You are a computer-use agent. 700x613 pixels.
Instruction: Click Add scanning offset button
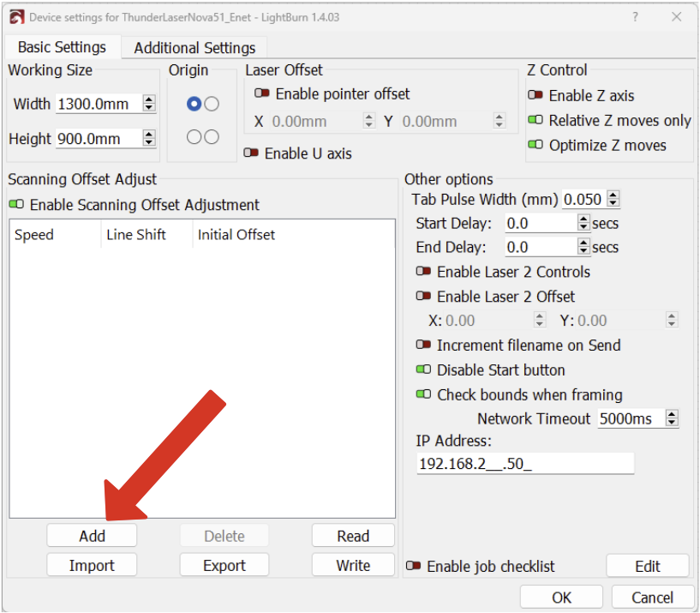coord(92,536)
